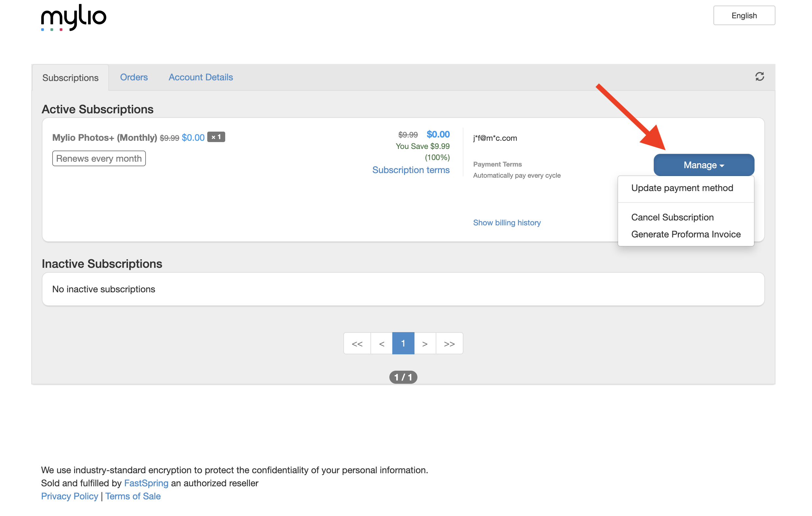The width and height of the screenshot is (812, 516).
Task: Open the Subscription terms link
Action: [411, 170]
